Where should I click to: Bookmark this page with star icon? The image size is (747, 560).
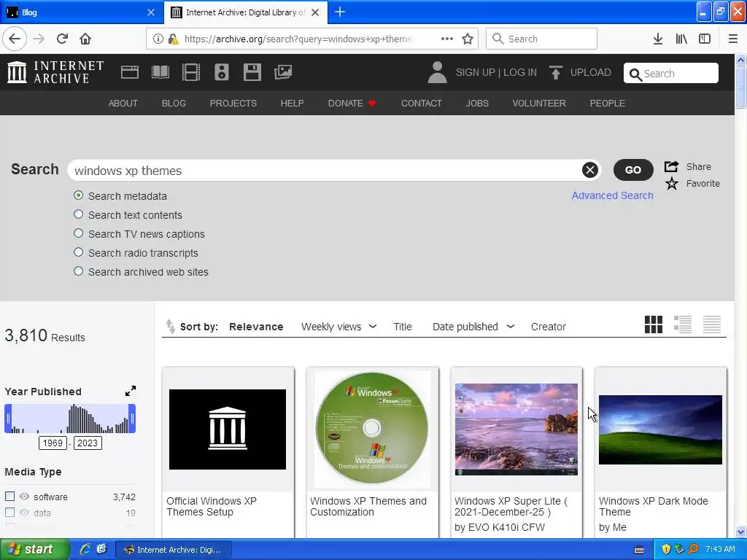click(x=468, y=39)
